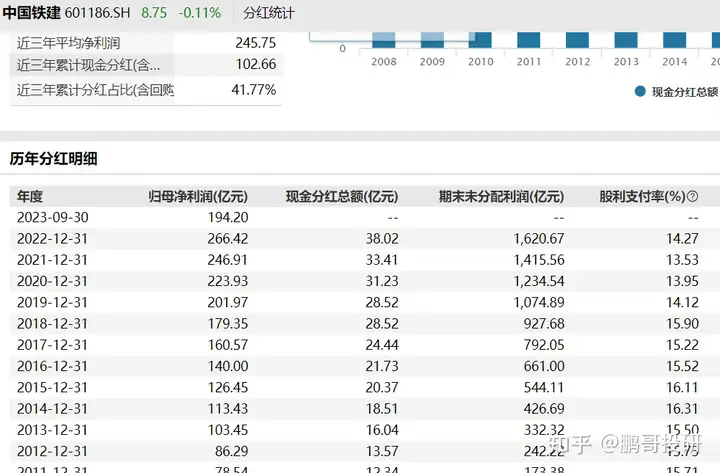The height and width of the screenshot is (473, 720).
Task: Click the 2023-09-30 row date
Action: click(x=52, y=217)
